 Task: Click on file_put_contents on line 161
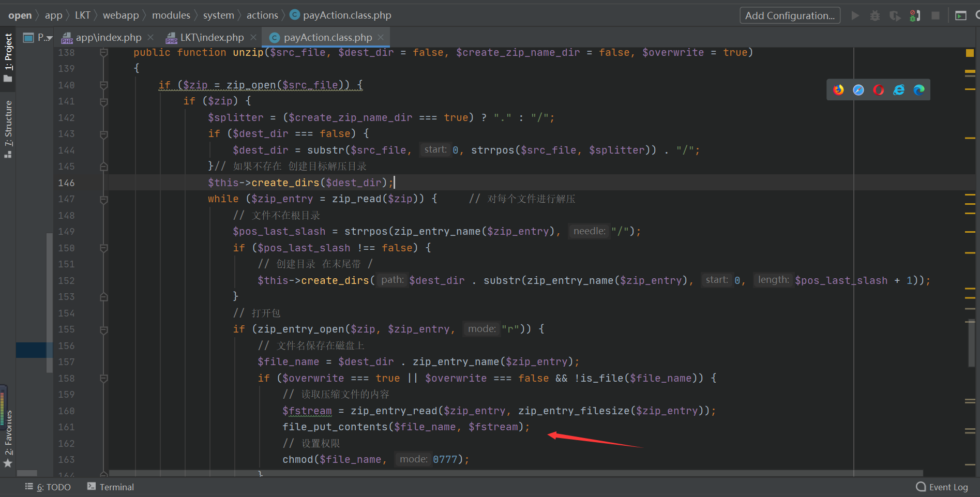coord(335,427)
